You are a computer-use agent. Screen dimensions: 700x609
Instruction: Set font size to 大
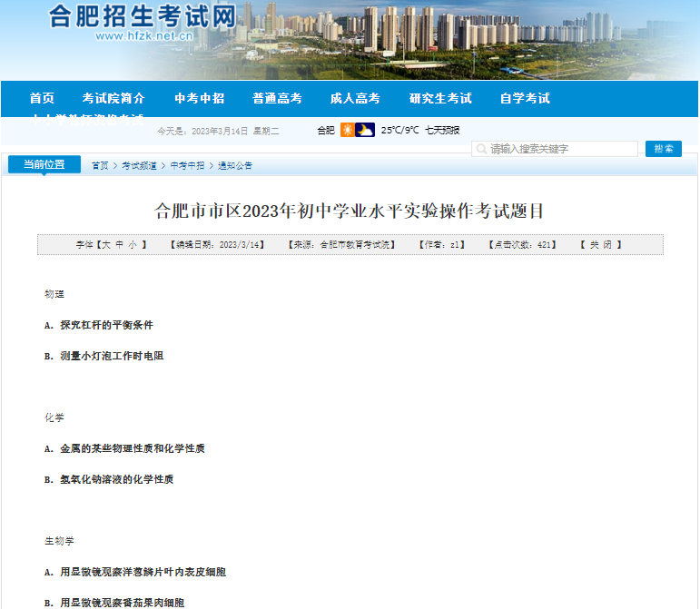coord(106,245)
